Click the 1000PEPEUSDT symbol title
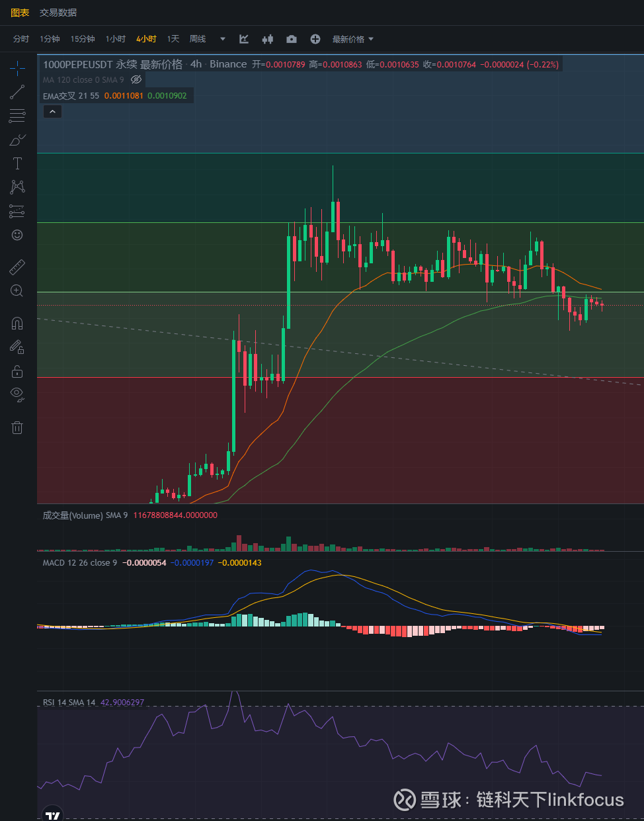The image size is (644, 821). tap(79, 64)
